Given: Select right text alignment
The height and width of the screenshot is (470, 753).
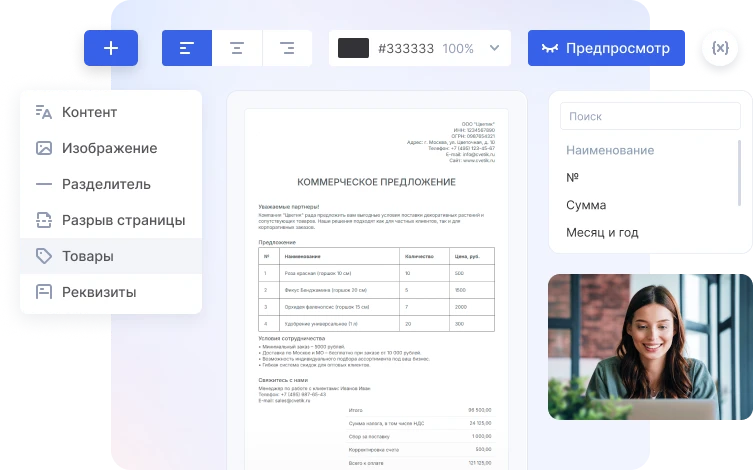Looking at the screenshot, I should tap(287, 48).
